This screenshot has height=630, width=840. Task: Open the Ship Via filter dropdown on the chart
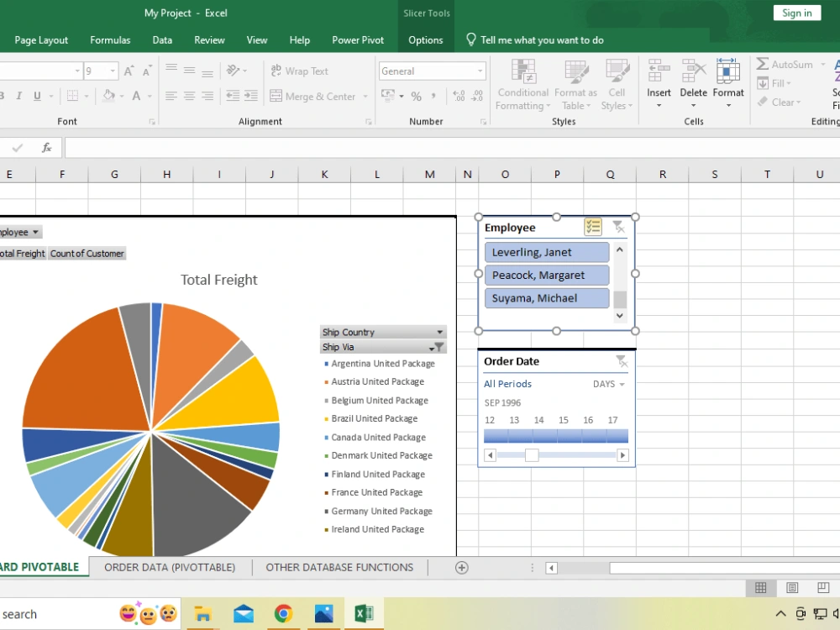click(438, 347)
